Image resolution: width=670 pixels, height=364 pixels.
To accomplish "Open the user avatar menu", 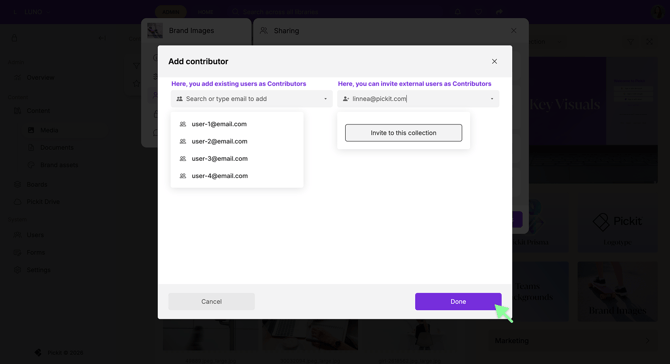I will tap(658, 12).
